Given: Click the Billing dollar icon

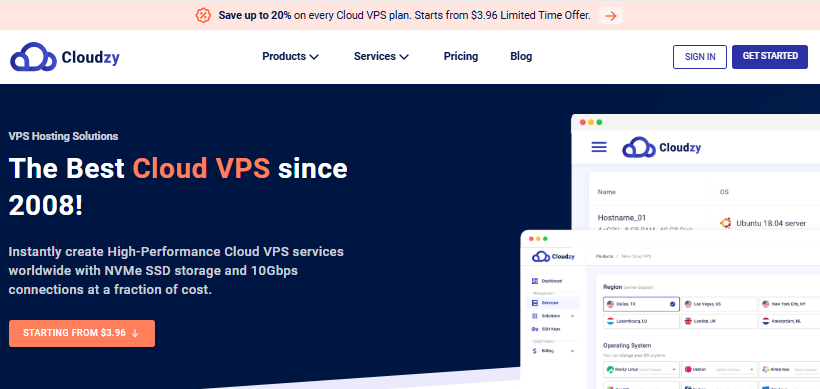Looking at the screenshot, I should click(534, 351).
